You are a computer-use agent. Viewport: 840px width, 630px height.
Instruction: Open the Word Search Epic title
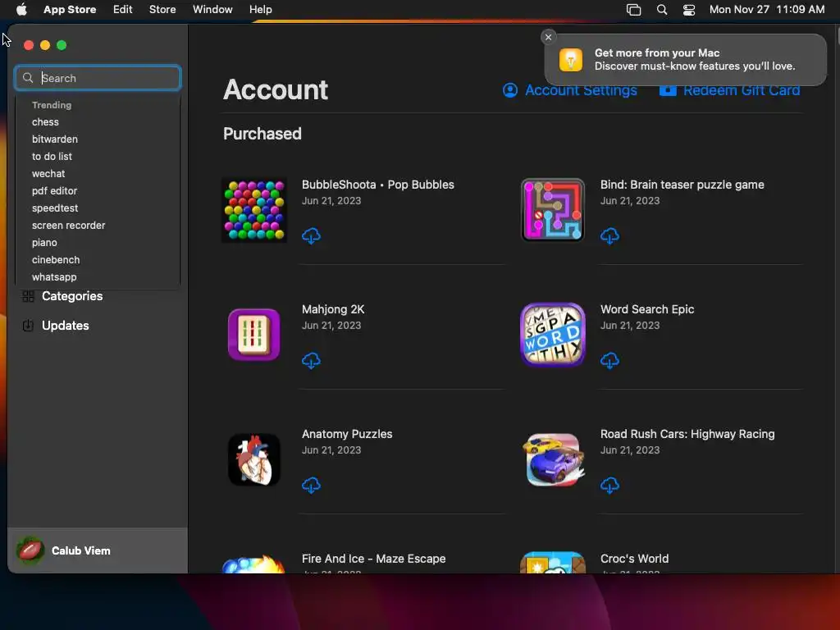click(646, 309)
